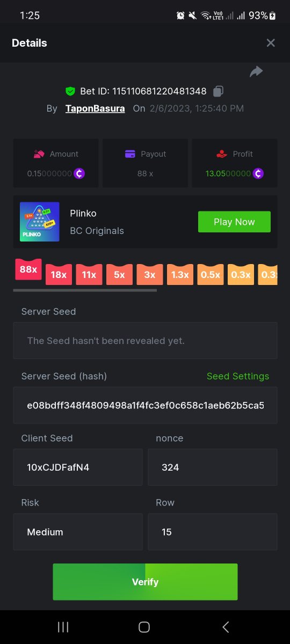Select the 5x multiplier swatch
Screen dimensions: 290x644
click(x=119, y=274)
